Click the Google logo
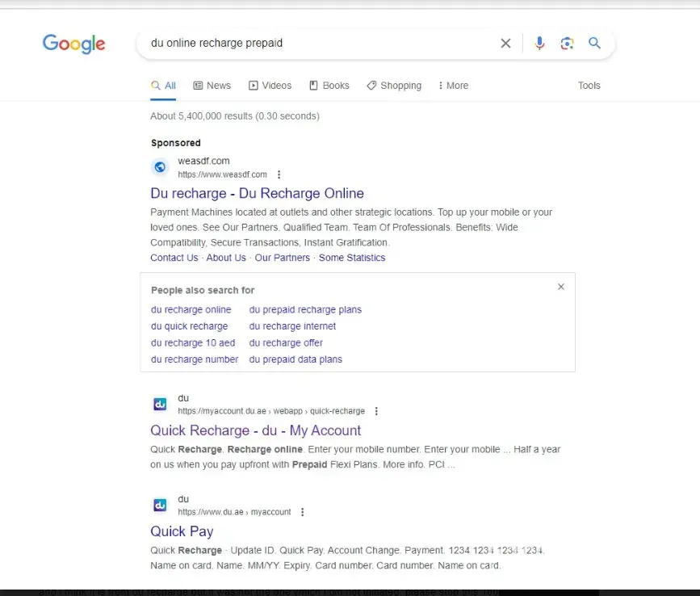Image resolution: width=700 pixels, height=596 pixels. (x=73, y=44)
